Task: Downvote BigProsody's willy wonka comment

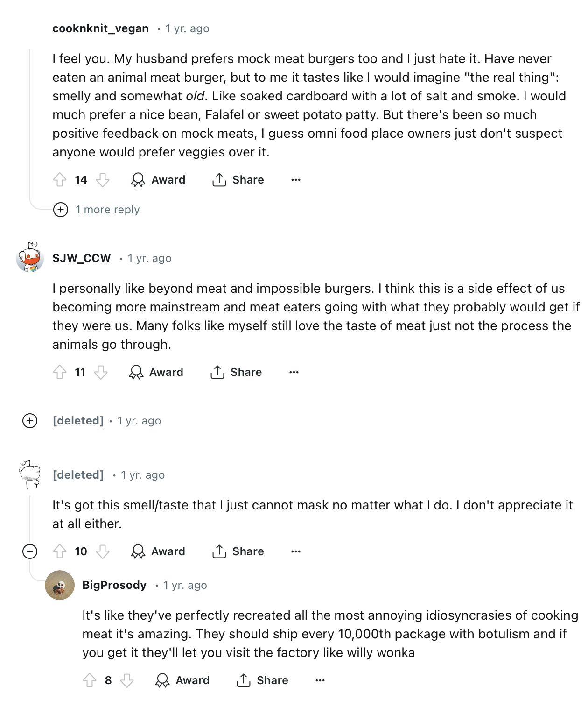Action: (127, 680)
